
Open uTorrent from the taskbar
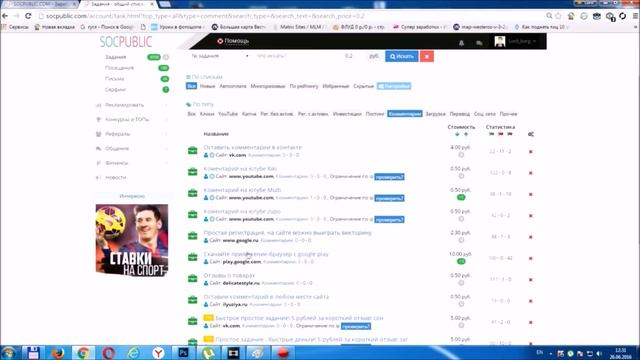(208, 352)
